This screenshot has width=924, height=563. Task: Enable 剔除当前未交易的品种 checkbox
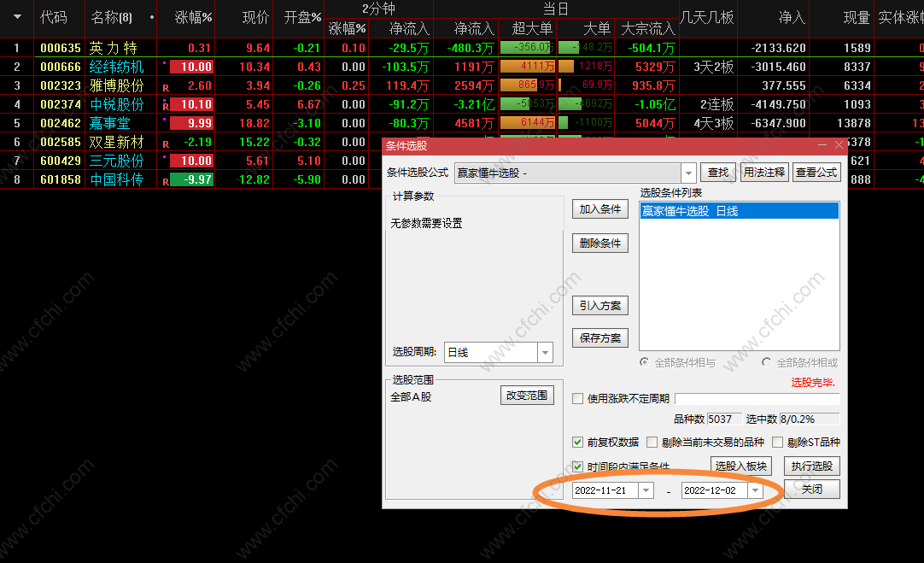click(652, 442)
